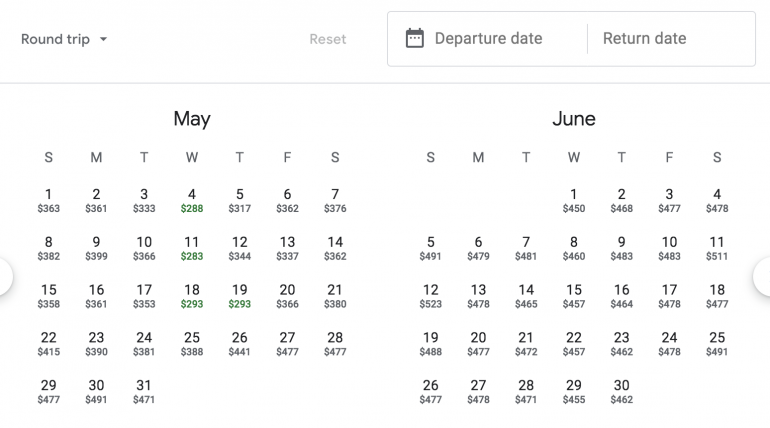Choose May 19 with $293 fare

pyautogui.click(x=239, y=296)
